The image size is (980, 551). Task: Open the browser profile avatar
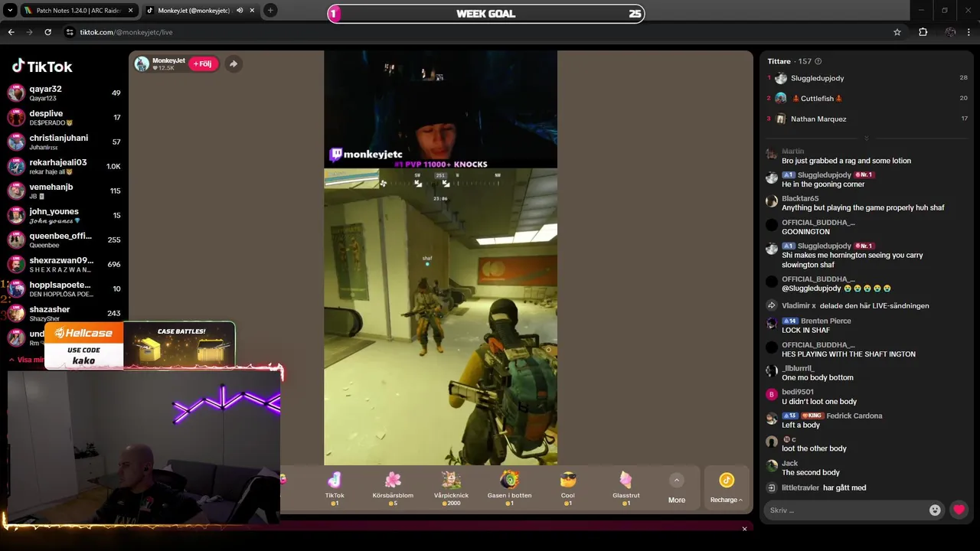point(950,32)
